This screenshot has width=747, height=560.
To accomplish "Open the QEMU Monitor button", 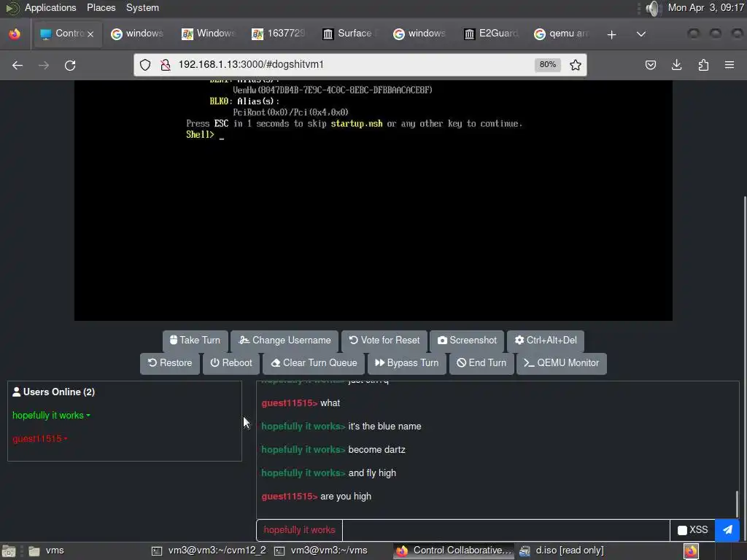I will click(x=562, y=363).
